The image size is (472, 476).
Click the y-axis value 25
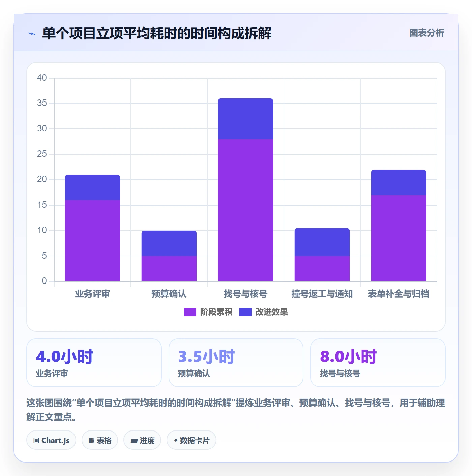[42, 154]
